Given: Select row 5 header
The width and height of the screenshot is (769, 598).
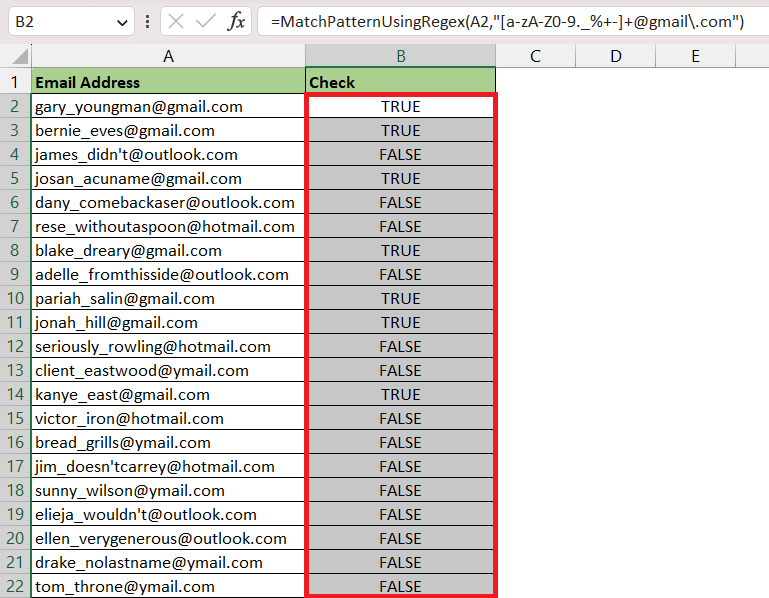Looking at the screenshot, I should [x=15, y=178].
